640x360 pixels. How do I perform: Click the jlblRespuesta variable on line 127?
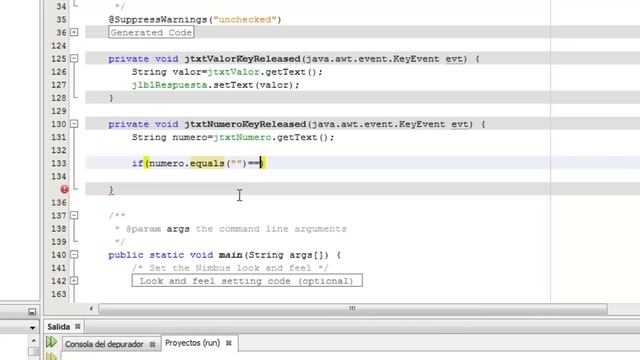[169, 85]
